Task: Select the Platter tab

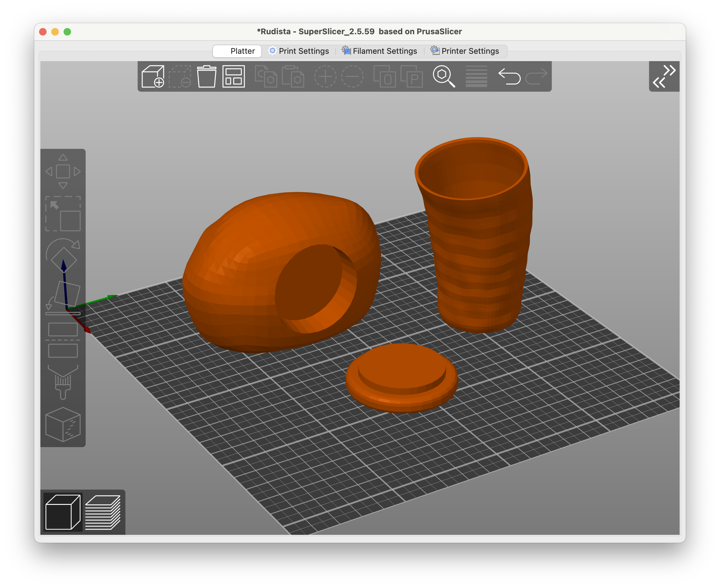Action: pyautogui.click(x=237, y=51)
